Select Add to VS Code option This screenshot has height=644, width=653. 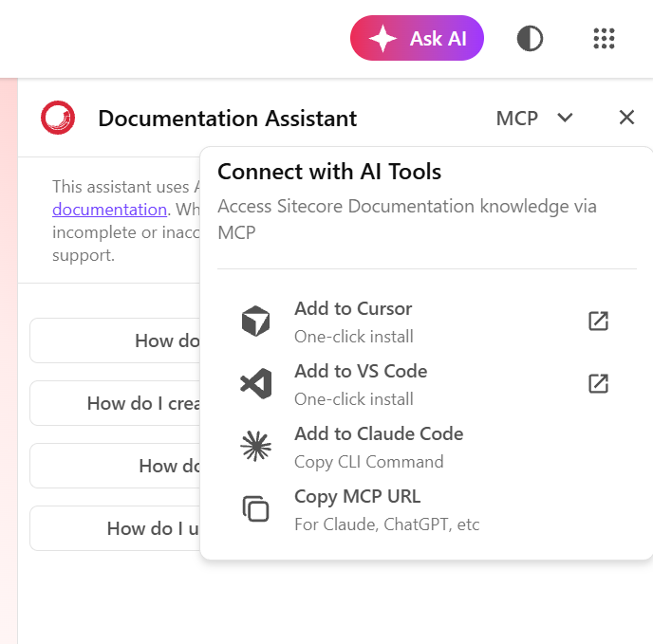click(x=426, y=384)
